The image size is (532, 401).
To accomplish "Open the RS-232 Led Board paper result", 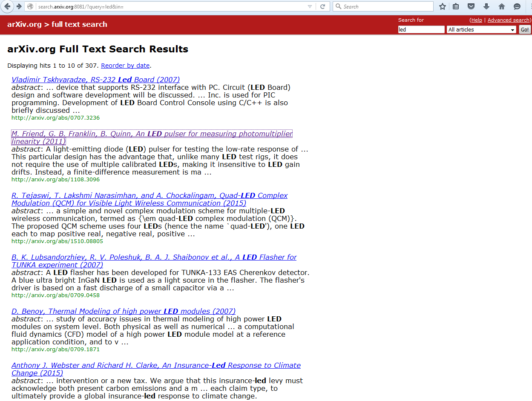I will tap(95, 80).
